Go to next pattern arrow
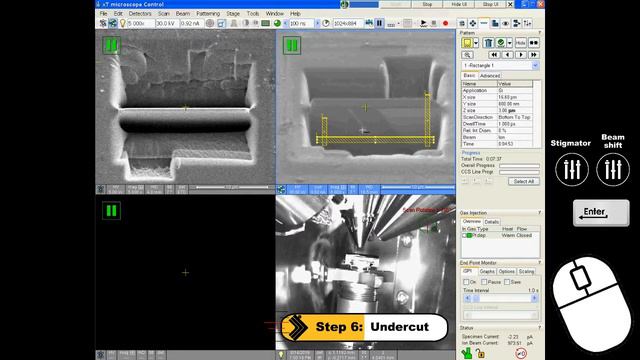 click(x=520, y=55)
